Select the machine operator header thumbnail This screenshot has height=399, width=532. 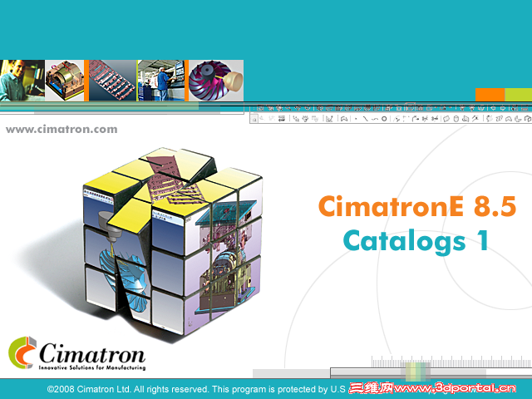[161, 81]
